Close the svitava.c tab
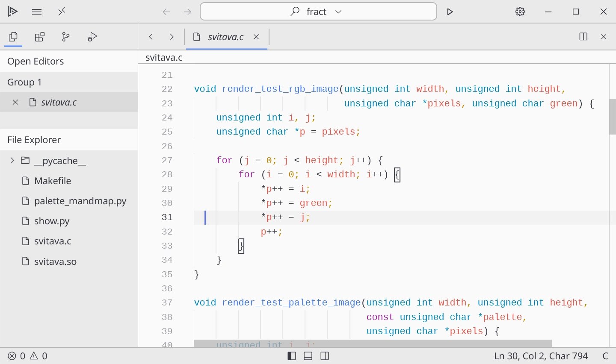Image resolution: width=616 pixels, height=364 pixels. (256, 37)
